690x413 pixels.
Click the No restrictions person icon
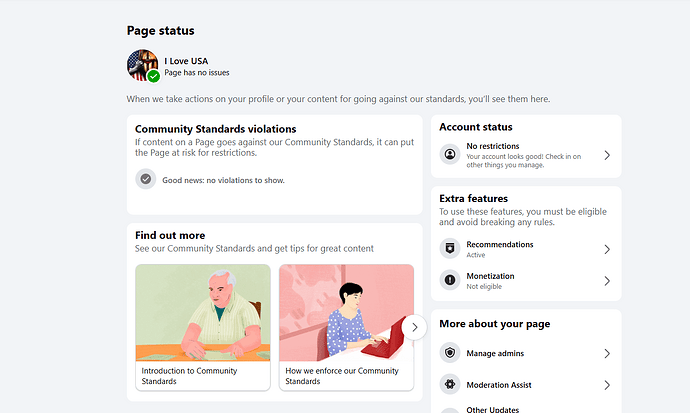[x=450, y=155]
